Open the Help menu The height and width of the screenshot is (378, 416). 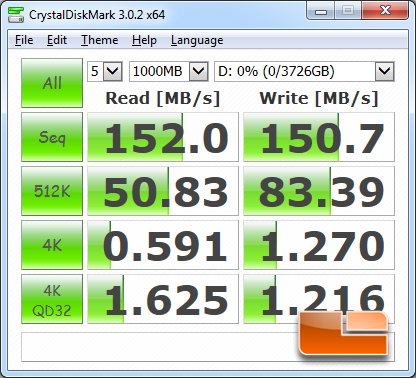144,40
